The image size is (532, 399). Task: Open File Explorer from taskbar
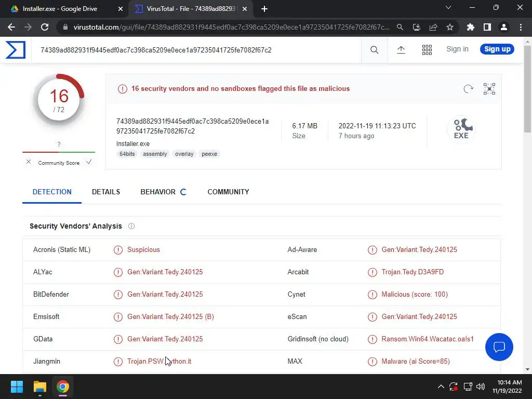tap(39, 387)
